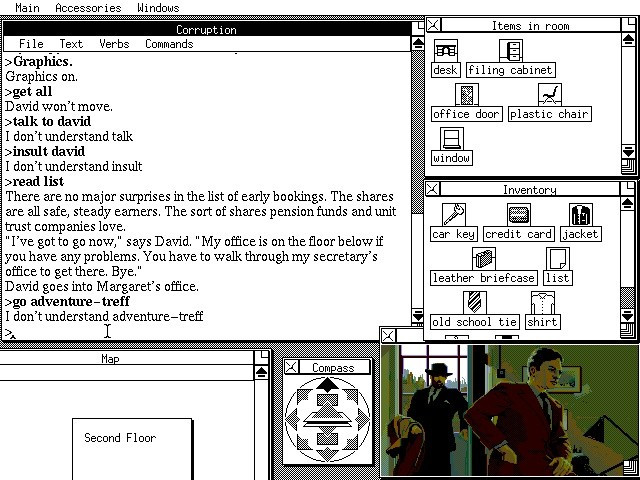Click the Second Floor box on the map
Screen dimensions: 640x480
tap(132, 449)
